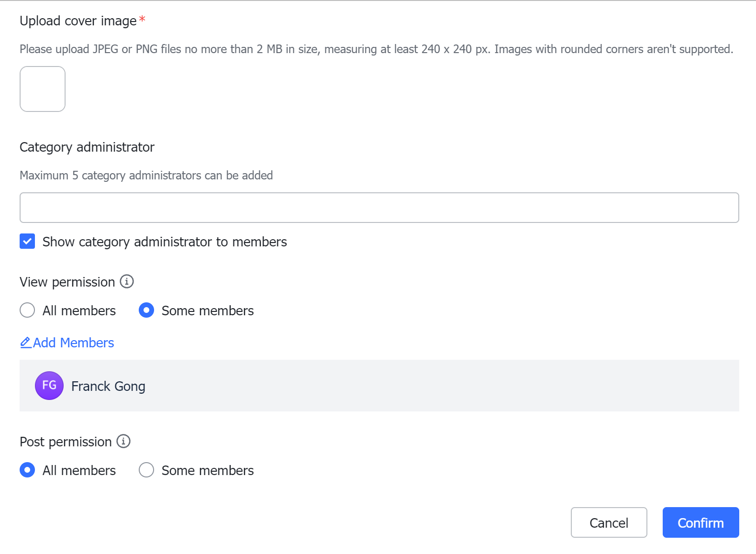Click the View permission 'Some members' label
Image resolution: width=756 pixels, height=554 pixels.
pyautogui.click(x=208, y=310)
